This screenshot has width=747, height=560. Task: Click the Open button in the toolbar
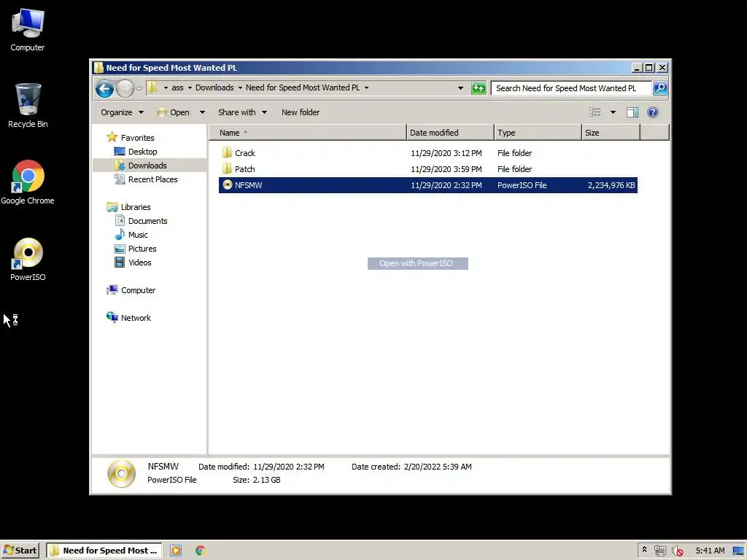pyautogui.click(x=174, y=112)
